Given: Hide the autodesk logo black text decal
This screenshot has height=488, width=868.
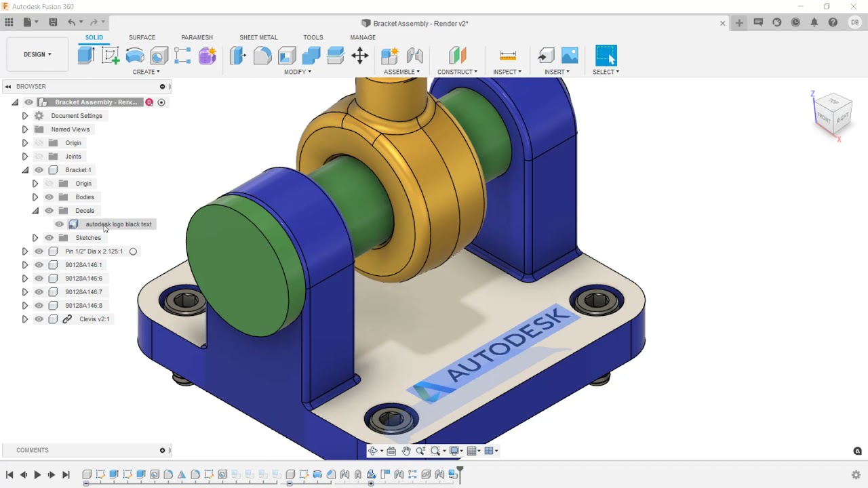Looking at the screenshot, I should point(59,224).
